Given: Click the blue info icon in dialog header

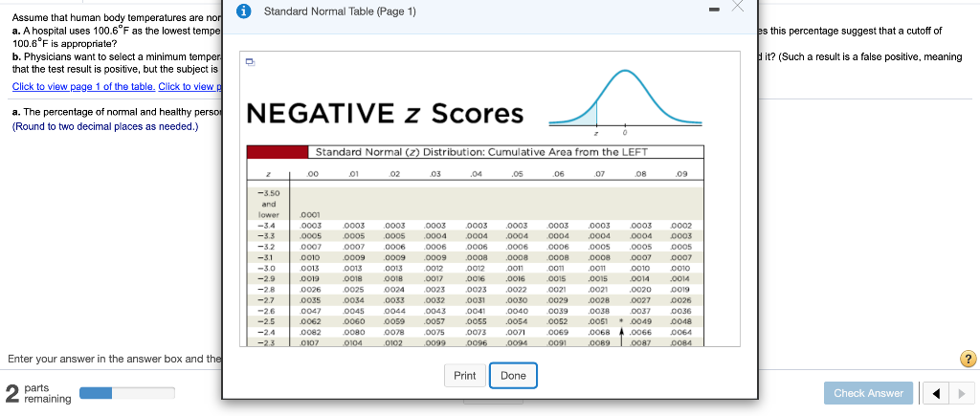Looking at the screenshot, I should 246,11.
